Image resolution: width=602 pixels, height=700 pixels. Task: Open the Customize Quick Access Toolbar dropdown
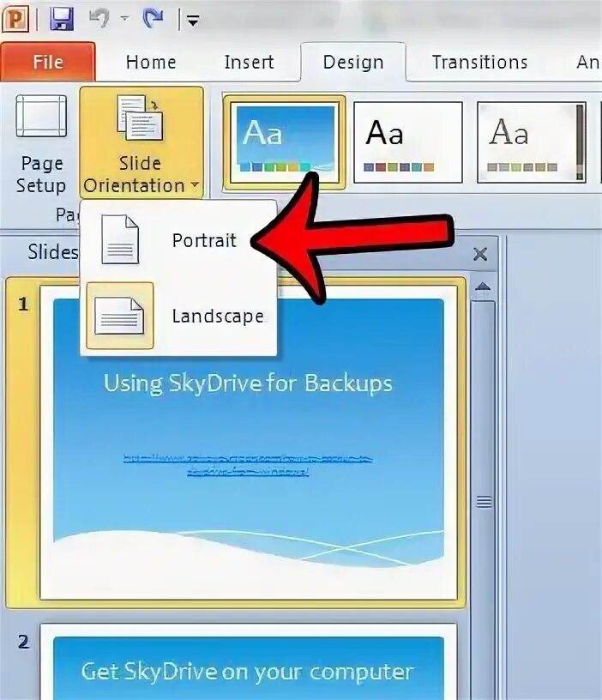pyautogui.click(x=192, y=20)
